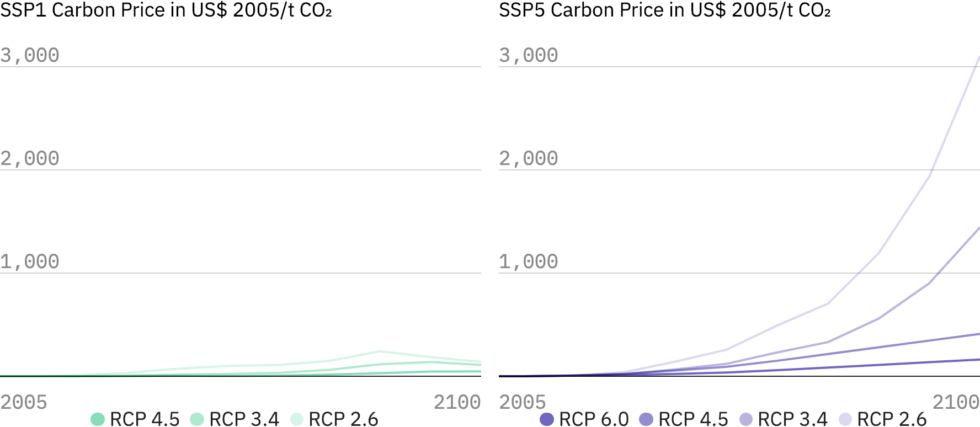Screen dimensions: 980x427
Task: Click the purple RCP 3.4 legend dot under SSP5
Action: pos(746,419)
